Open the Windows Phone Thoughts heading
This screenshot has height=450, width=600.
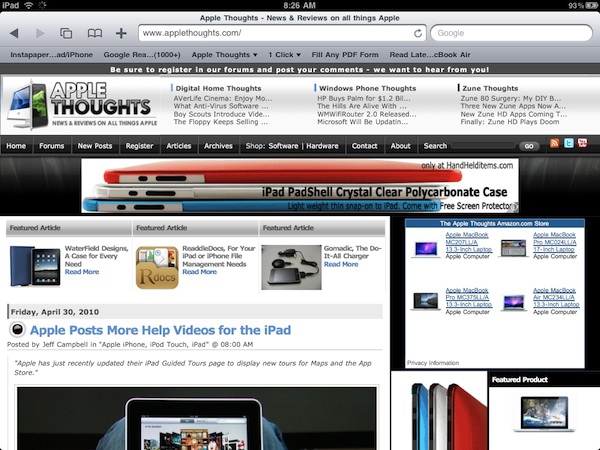click(x=367, y=88)
